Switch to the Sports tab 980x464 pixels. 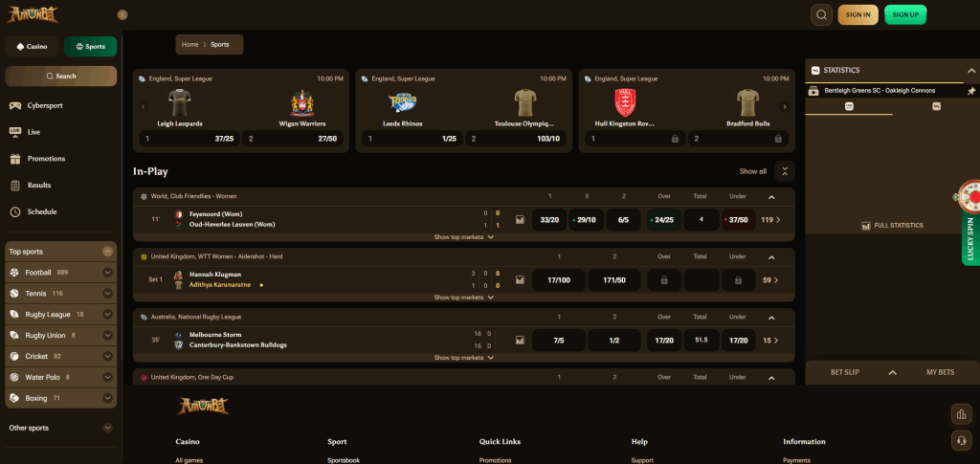click(x=90, y=46)
